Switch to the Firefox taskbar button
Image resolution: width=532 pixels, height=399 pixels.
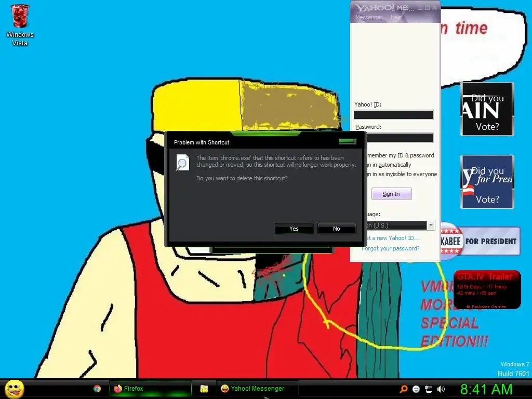(150, 389)
